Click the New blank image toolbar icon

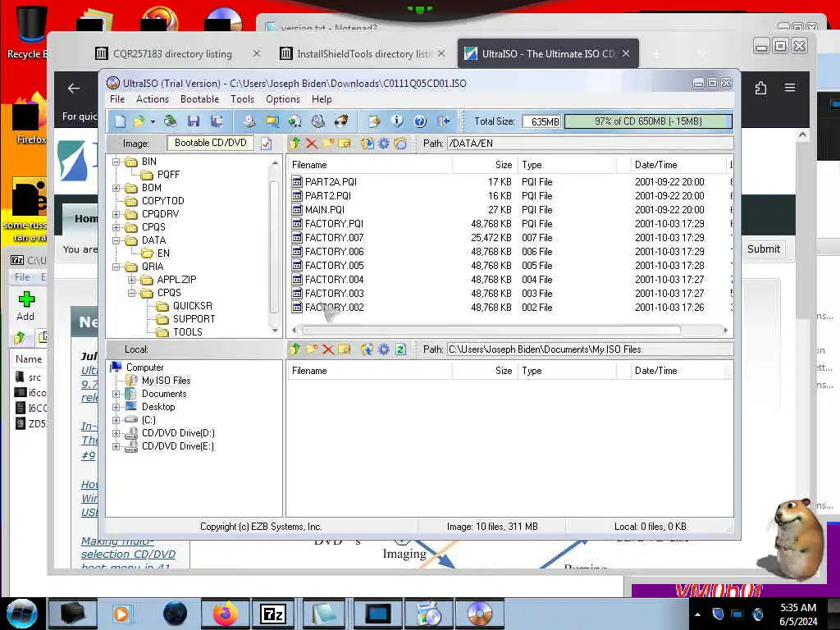tap(120, 121)
